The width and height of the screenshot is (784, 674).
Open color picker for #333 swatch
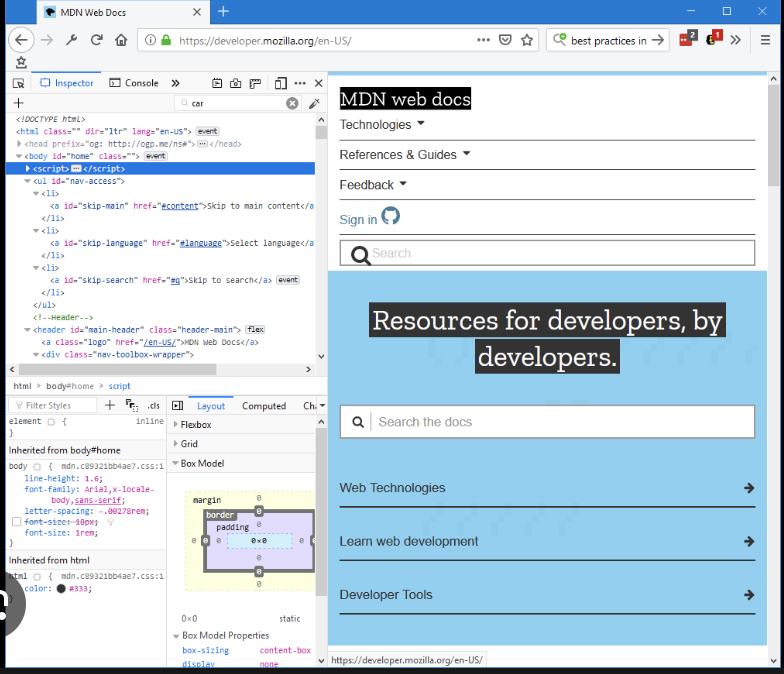coord(61,588)
